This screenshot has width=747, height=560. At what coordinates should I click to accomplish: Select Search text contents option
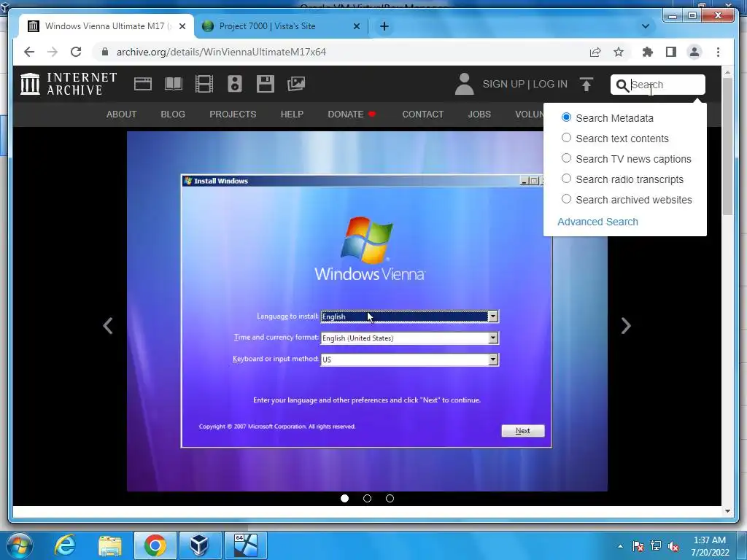click(x=566, y=138)
